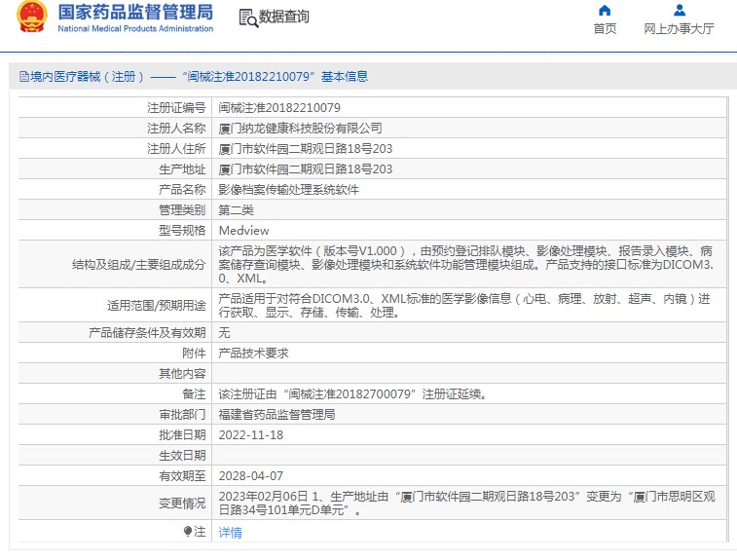Click the 福建省药品监督管理局 approval department cell
This screenshot has height=560, width=737.
click(276, 415)
